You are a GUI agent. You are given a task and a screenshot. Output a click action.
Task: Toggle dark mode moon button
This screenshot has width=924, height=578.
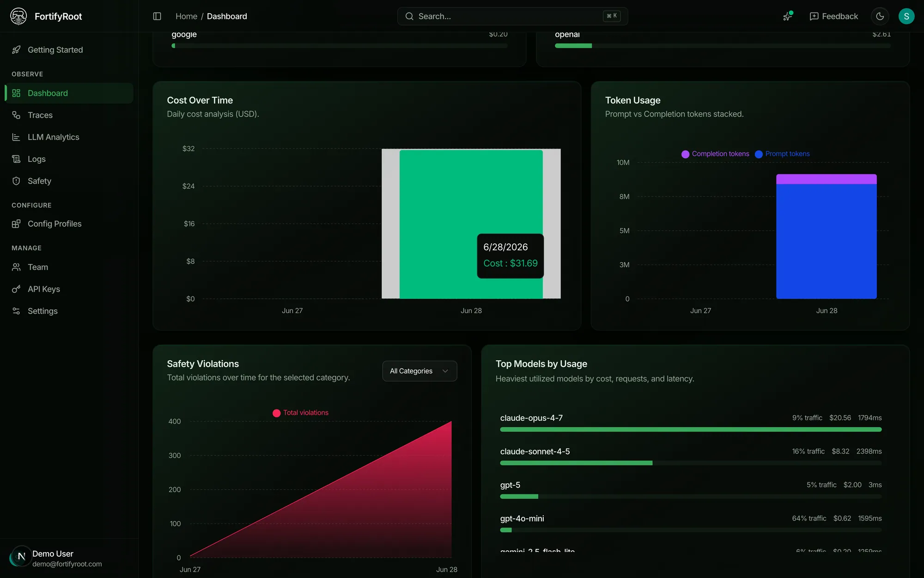[880, 16]
